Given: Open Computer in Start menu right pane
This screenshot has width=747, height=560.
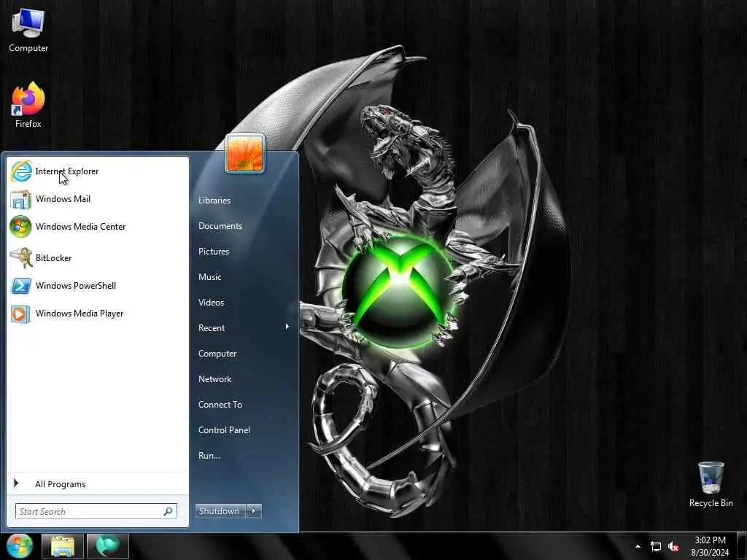Looking at the screenshot, I should (217, 354).
